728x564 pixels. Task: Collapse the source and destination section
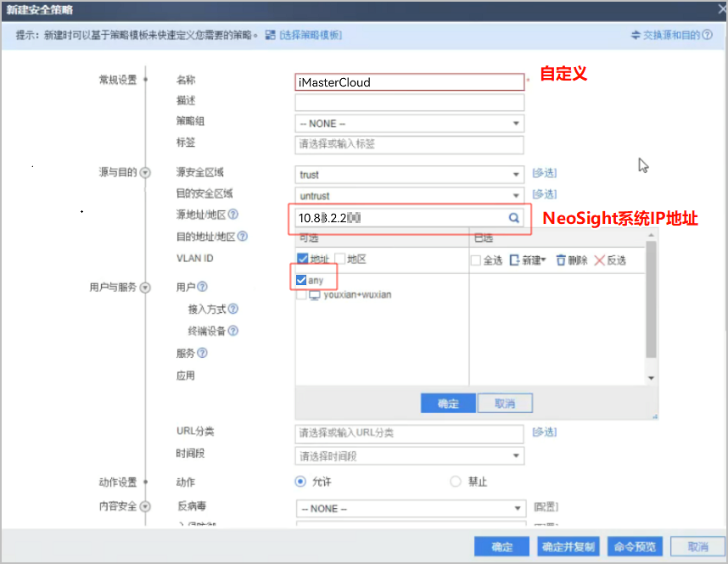145,173
